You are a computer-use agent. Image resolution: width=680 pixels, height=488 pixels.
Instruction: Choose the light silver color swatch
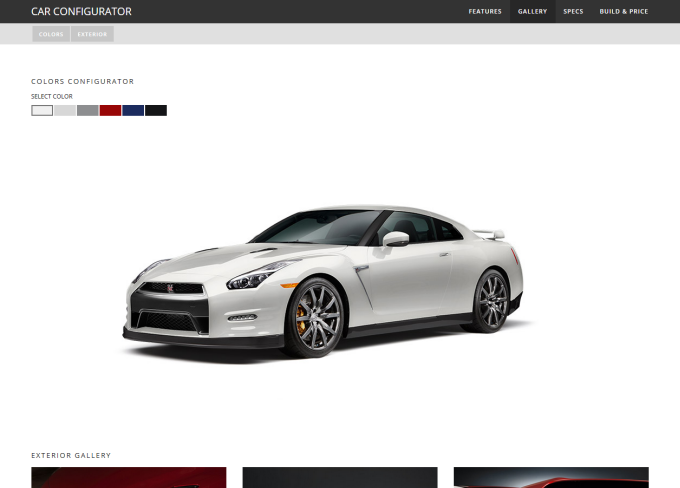click(65, 111)
